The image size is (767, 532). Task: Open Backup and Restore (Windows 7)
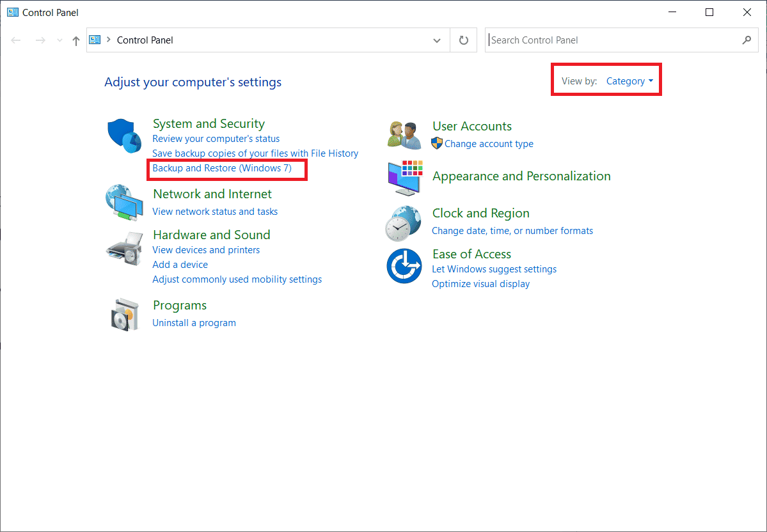[x=222, y=168]
